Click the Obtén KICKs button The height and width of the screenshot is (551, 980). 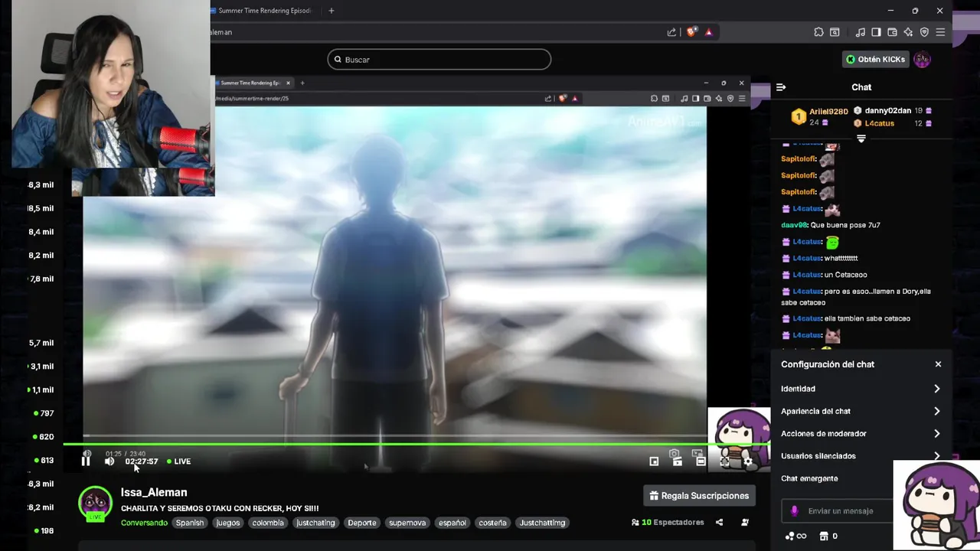pos(875,59)
